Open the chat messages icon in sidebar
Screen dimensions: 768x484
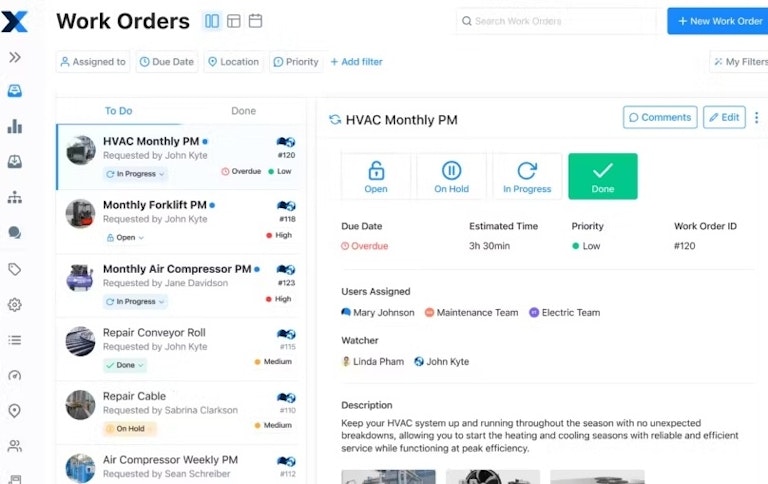pyautogui.click(x=15, y=233)
